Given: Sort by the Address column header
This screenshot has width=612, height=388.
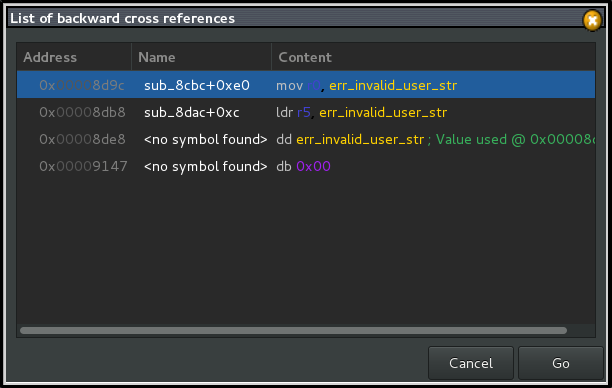Looking at the screenshot, I should (74, 57).
